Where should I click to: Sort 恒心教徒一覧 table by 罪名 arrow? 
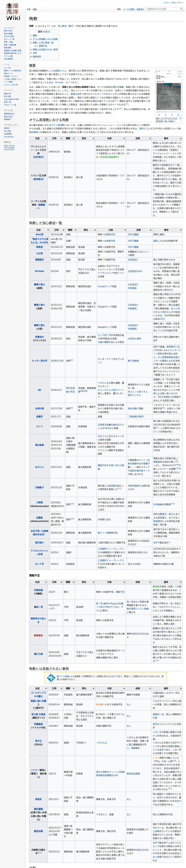point(95,230)
